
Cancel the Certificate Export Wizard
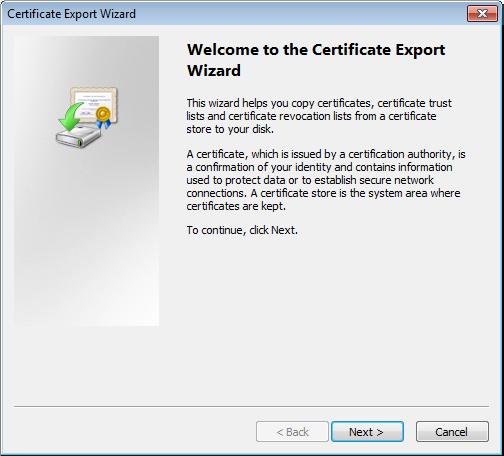(452, 432)
